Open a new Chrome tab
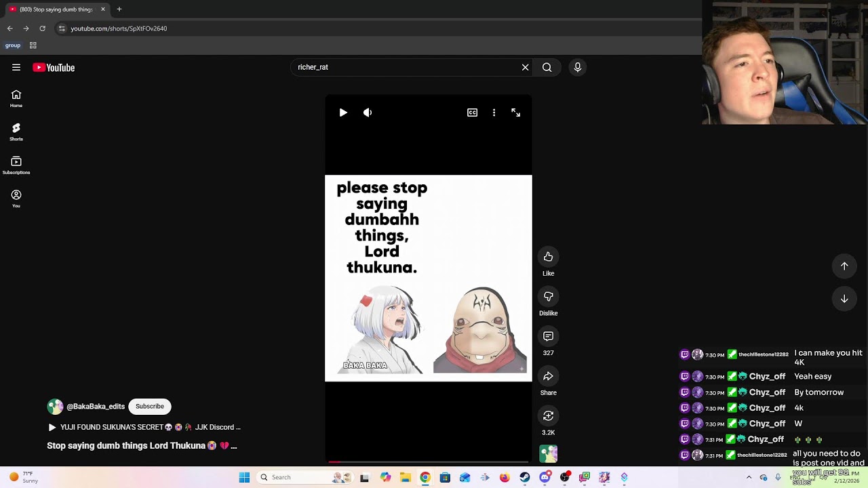The image size is (868, 488). 119,9
